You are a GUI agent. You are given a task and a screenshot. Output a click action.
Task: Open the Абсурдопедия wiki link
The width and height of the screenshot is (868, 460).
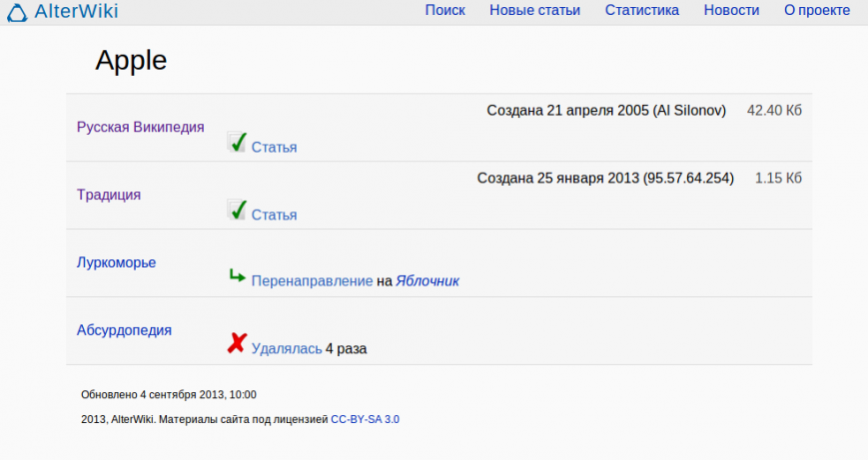pyautogui.click(x=124, y=330)
